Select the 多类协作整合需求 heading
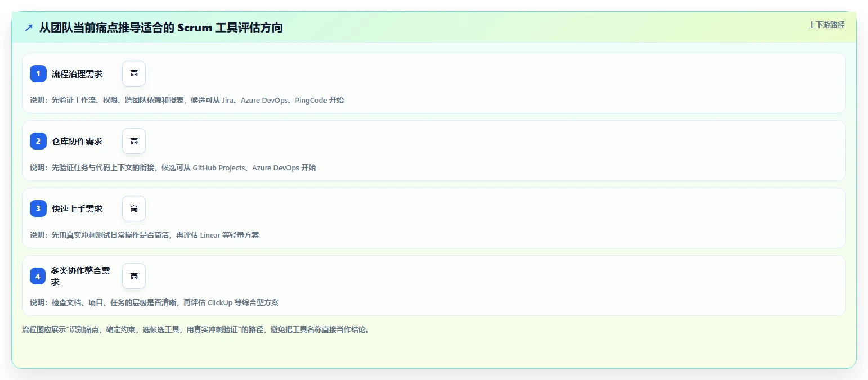 coord(81,276)
